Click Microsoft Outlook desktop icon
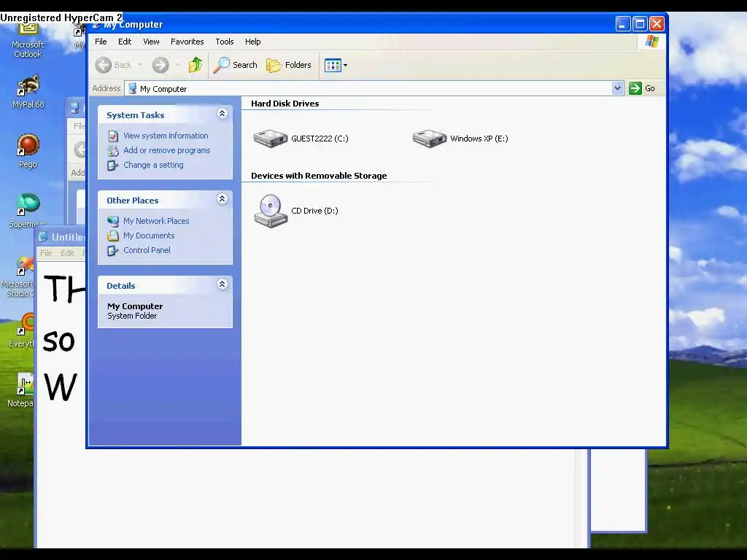 pos(28,39)
